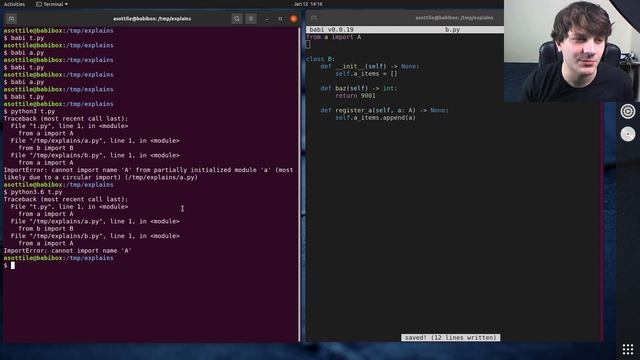The image size is (640, 360).
Task: Click the right terminal window title
Action: (454, 18)
